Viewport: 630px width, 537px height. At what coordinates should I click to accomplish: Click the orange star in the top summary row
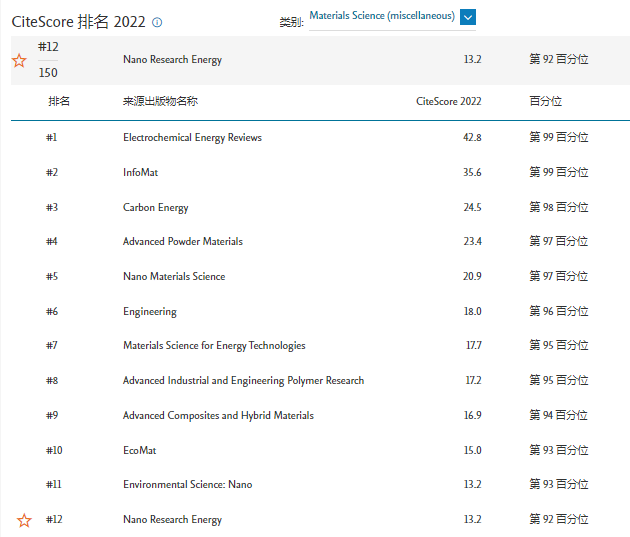point(19,61)
